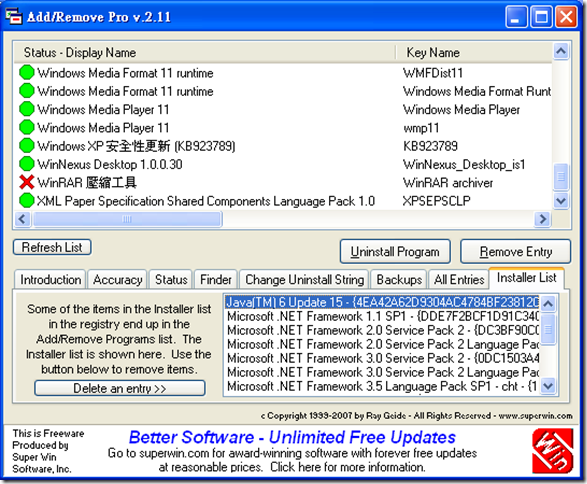The image size is (587, 484).
Task: Click the wmp11 key name cell
Action: (421, 128)
